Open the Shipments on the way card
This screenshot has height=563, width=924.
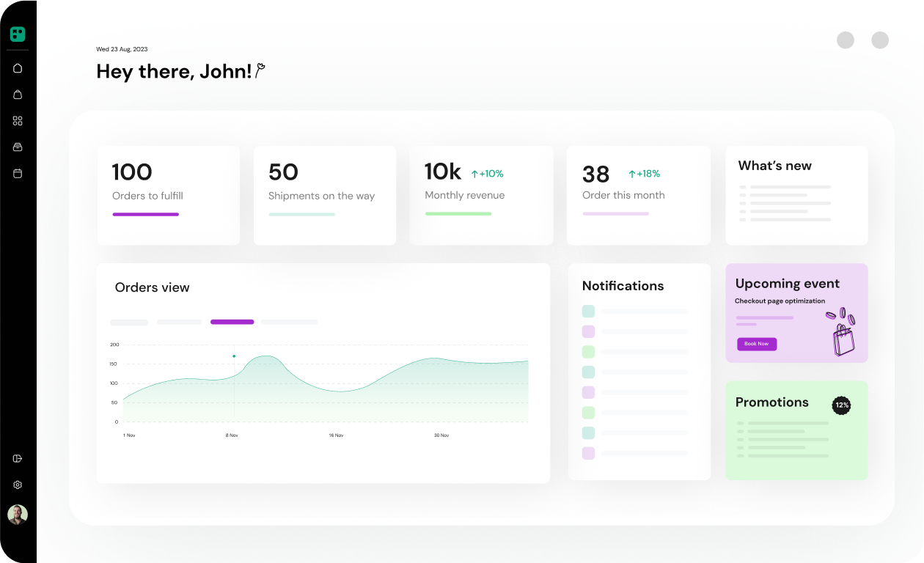coord(325,195)
